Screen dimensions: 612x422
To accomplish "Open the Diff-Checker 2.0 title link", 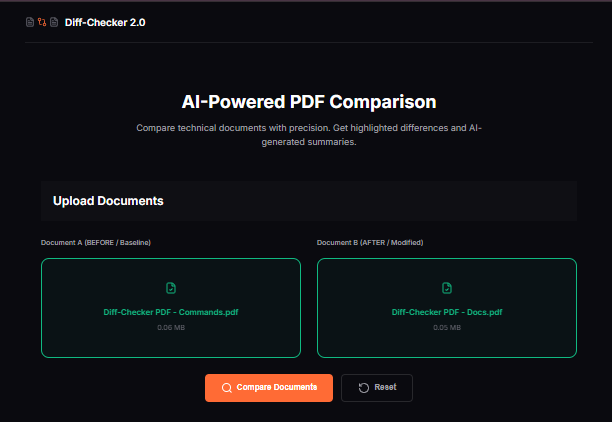I will click(103, 22).
